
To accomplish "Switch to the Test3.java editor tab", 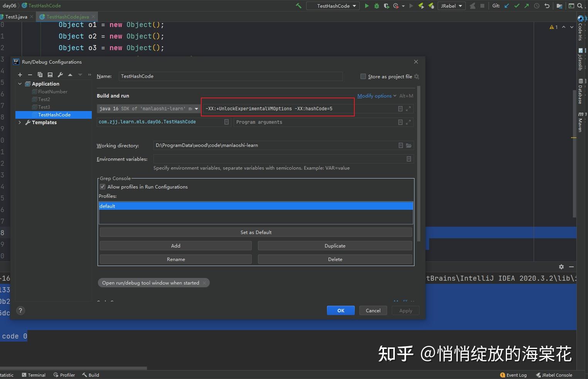I will (x=16, y=17).
